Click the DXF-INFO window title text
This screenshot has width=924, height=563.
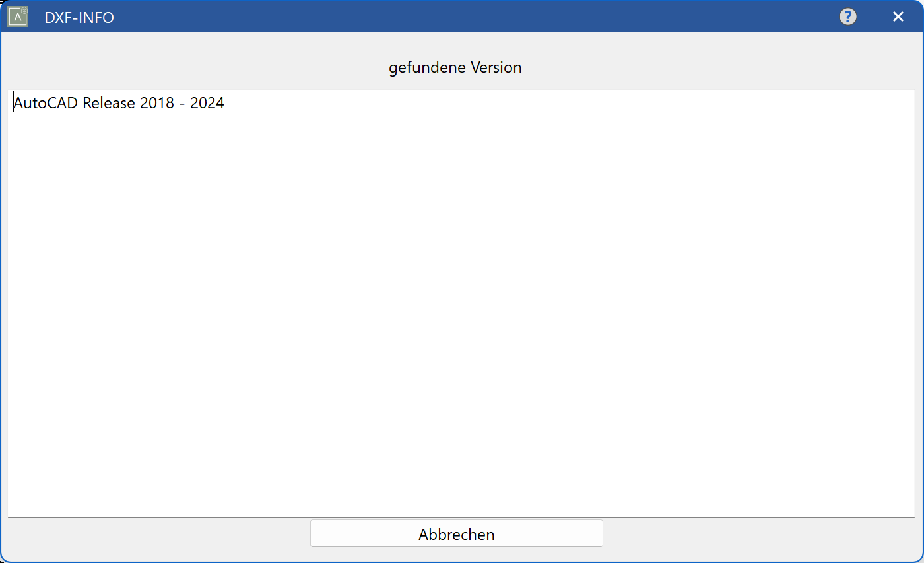[79, 17]
